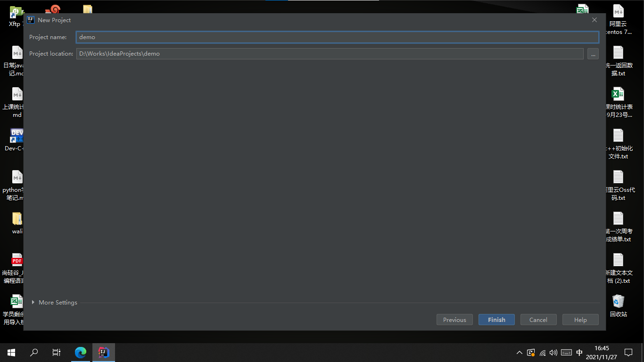Launch Microsoft Edge from the taskbar
This screenshot has width=644, height=362.
81,352
